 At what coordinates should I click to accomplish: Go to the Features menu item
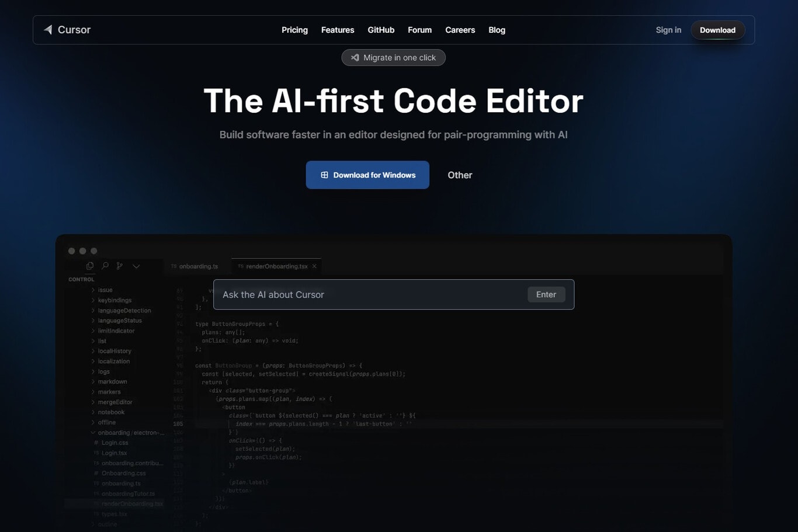coord(338,30)
